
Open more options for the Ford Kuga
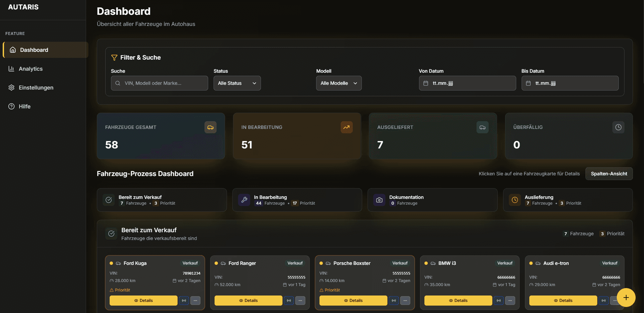pos(195,301)
